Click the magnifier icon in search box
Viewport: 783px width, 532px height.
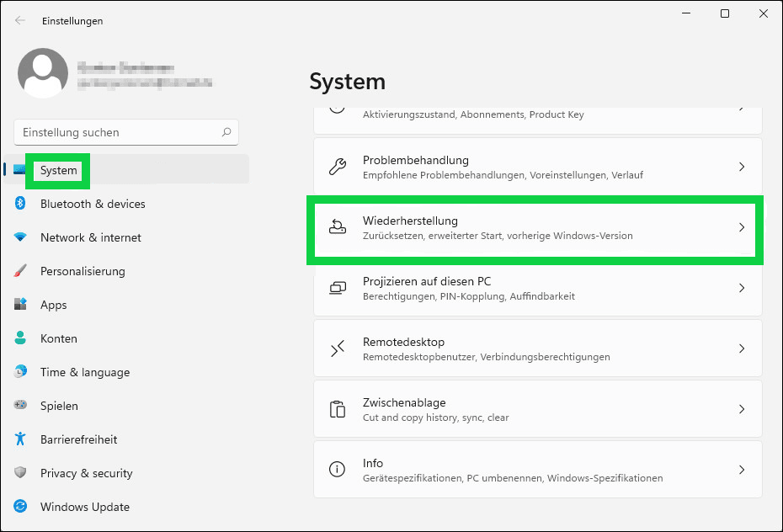pyautogui.click(x=226, y=132)
